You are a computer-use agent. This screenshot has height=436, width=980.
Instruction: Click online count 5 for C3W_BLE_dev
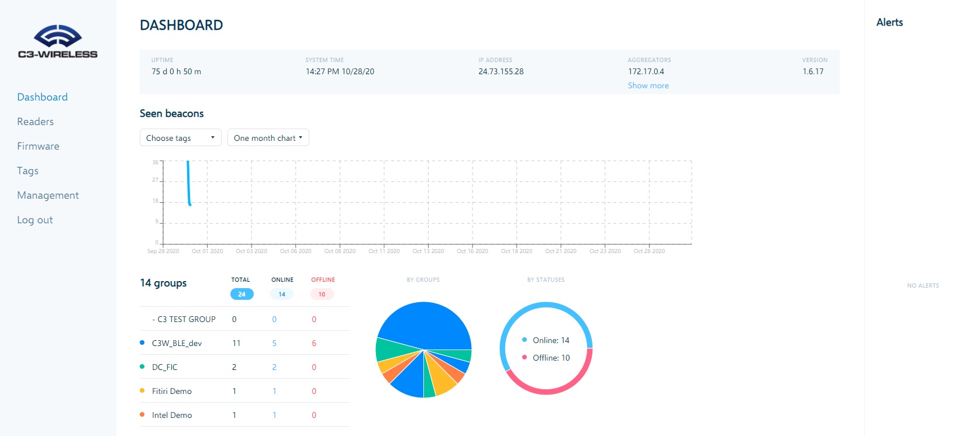pyautogui.click(x=274, y=343)
